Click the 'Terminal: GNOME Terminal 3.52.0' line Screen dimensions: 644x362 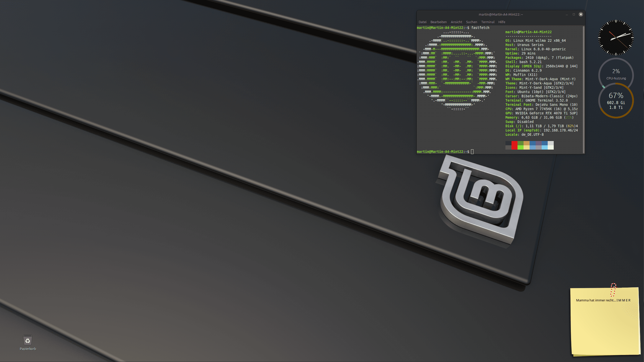(x=536, y=100)
